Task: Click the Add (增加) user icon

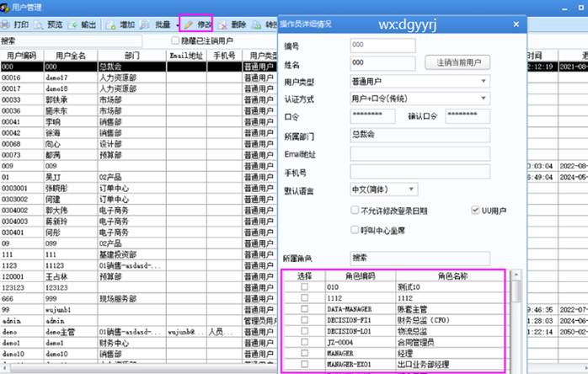Action: (x=110, y=25)
